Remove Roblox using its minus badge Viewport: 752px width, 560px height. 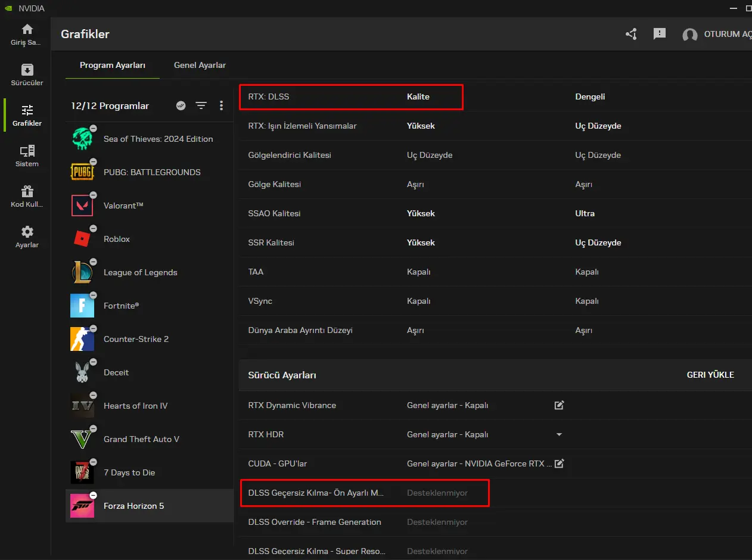pos(94,229)
